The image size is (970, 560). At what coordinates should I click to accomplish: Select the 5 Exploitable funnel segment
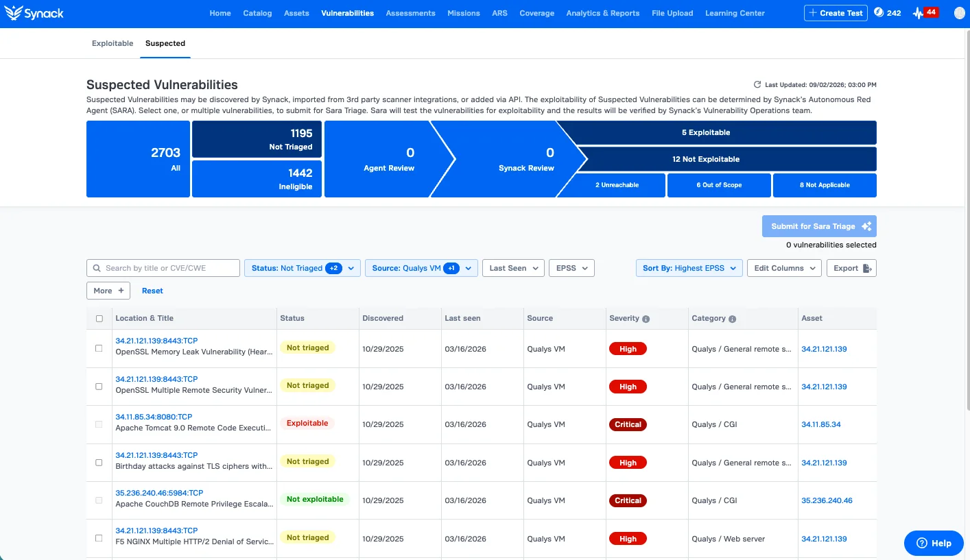coord(717,132)
